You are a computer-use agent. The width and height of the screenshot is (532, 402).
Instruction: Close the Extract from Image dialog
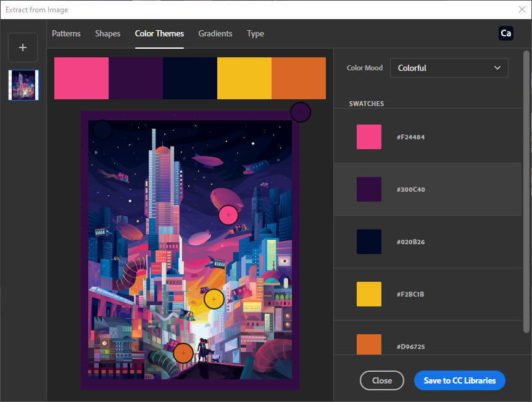click(x=522, y=9)
